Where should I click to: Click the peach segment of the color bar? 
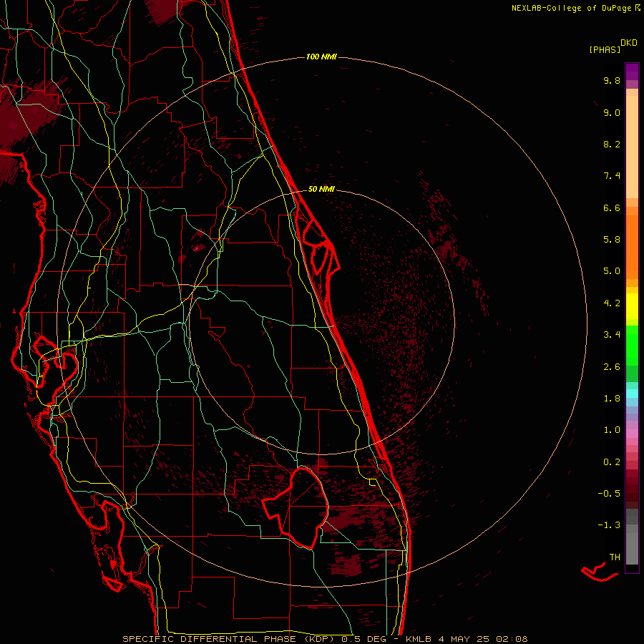(x=632, y=147)
